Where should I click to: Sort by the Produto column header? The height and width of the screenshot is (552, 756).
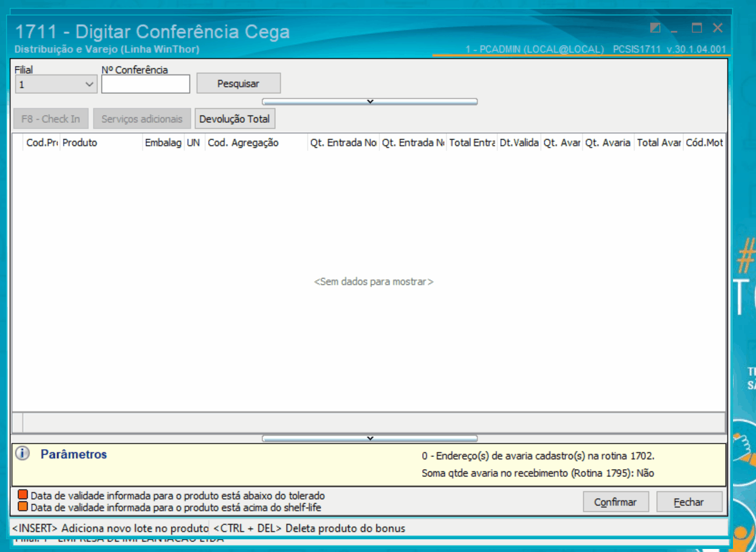[101, 143]
